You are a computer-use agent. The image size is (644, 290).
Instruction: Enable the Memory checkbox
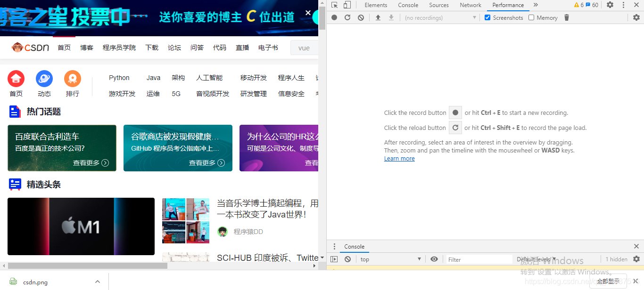coord(531,17)
